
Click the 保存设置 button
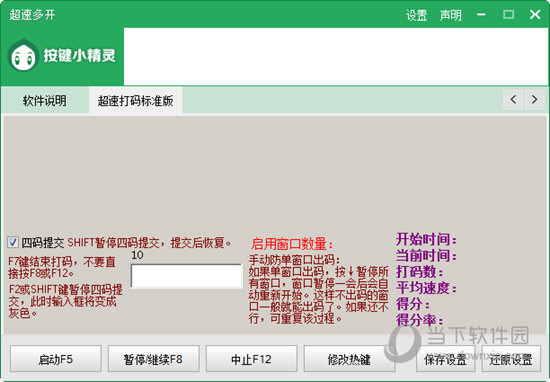(445, 359)
